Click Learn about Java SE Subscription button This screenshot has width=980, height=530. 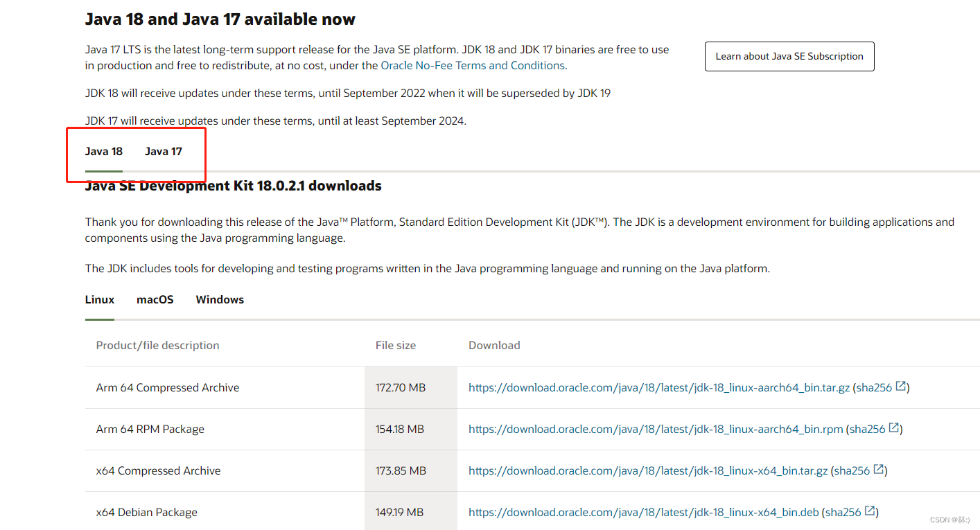point(789,56)
